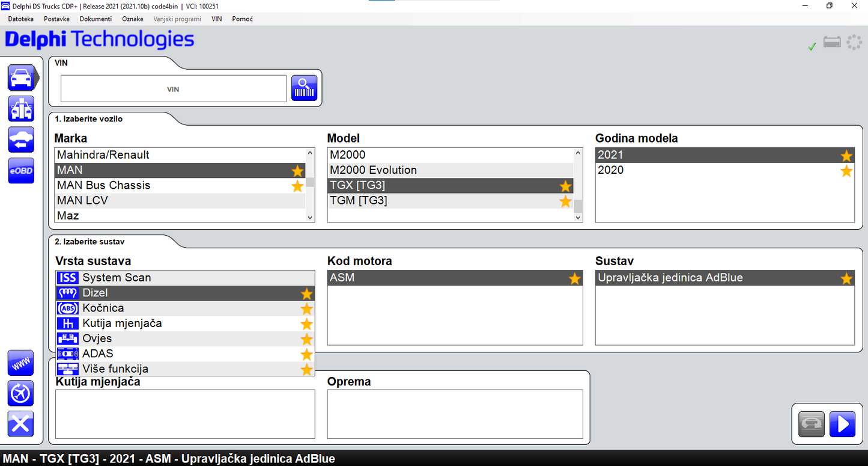Click the VIN barcode search icon
The width and height of the screenshot is (868, 466).
pyautogui.click(x=304, y=88)
